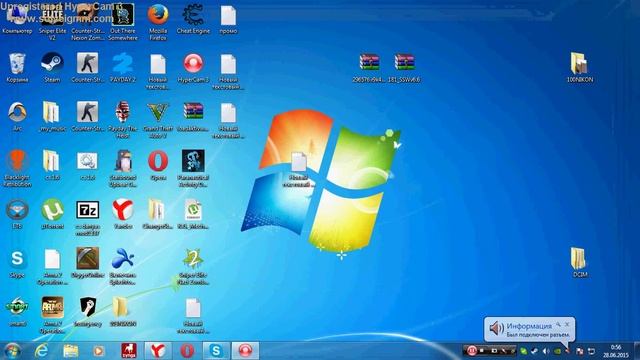The image size is (640, 360).
Task: Switch to Yandex browser on the taskbar
Action: 158,351
